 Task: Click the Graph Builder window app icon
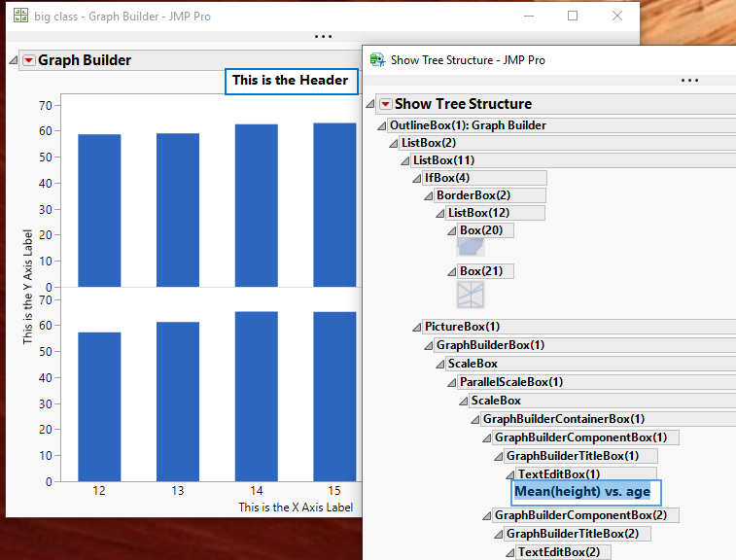pyautogui.click(x=20, y=16)
